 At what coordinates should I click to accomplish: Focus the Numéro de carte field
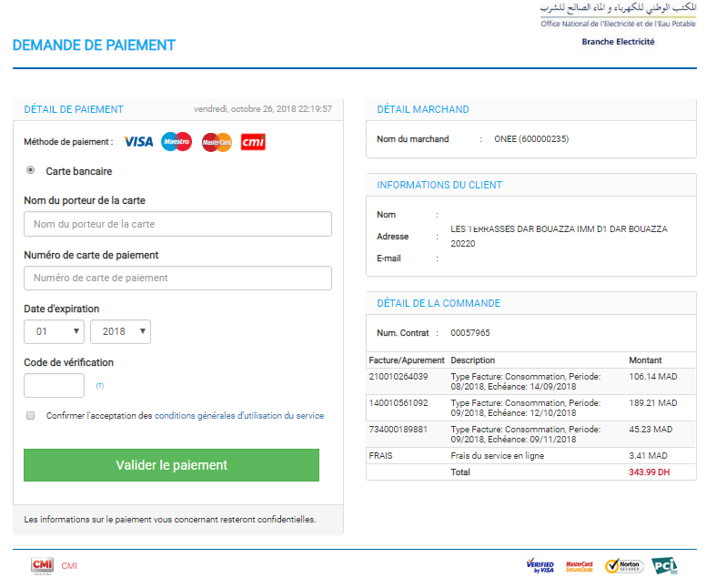177,278
